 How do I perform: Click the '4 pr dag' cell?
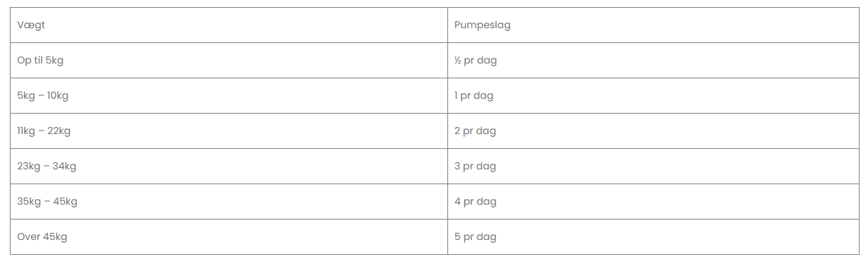(x=653, y=202)
